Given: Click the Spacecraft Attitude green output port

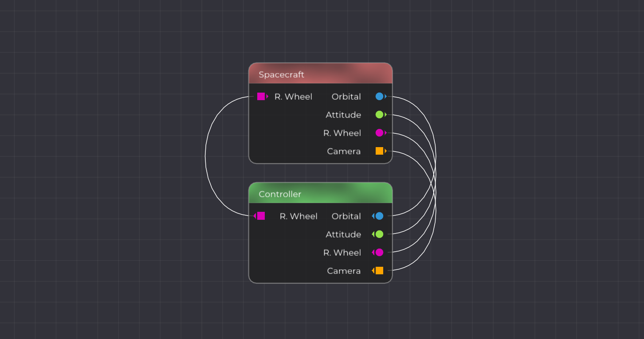Looking at the screenshot, I should [x=379, y=114].
